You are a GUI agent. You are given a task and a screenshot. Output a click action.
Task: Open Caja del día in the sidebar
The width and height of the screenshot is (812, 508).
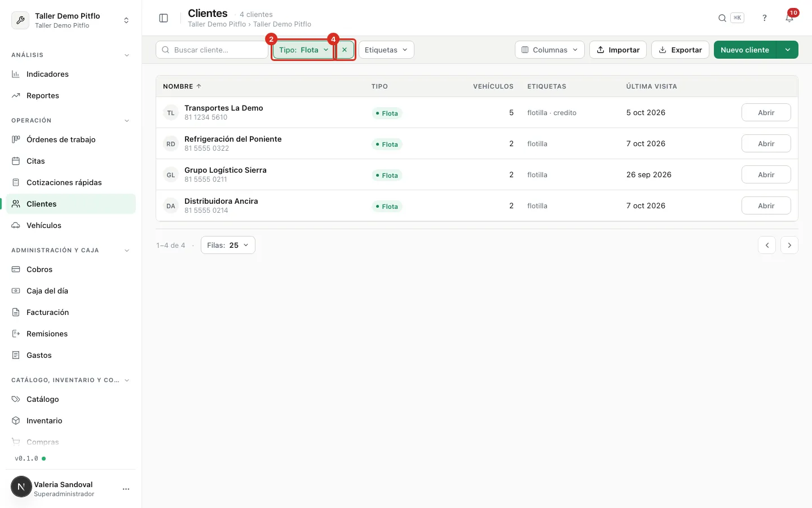click(x=71, y=291)
